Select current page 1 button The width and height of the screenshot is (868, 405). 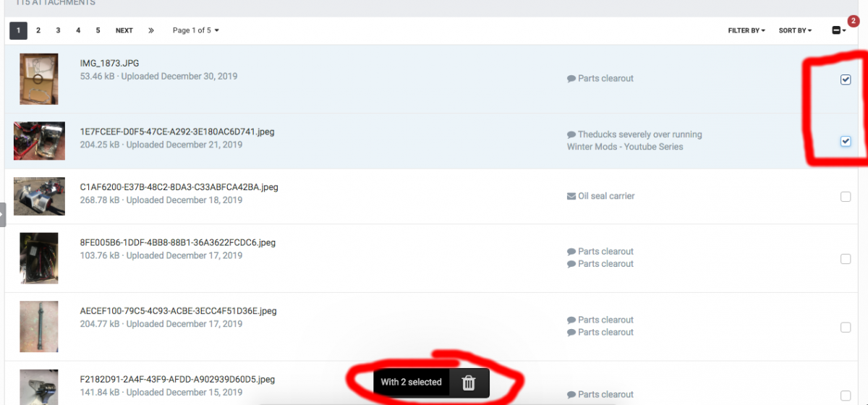pos(18,30)
